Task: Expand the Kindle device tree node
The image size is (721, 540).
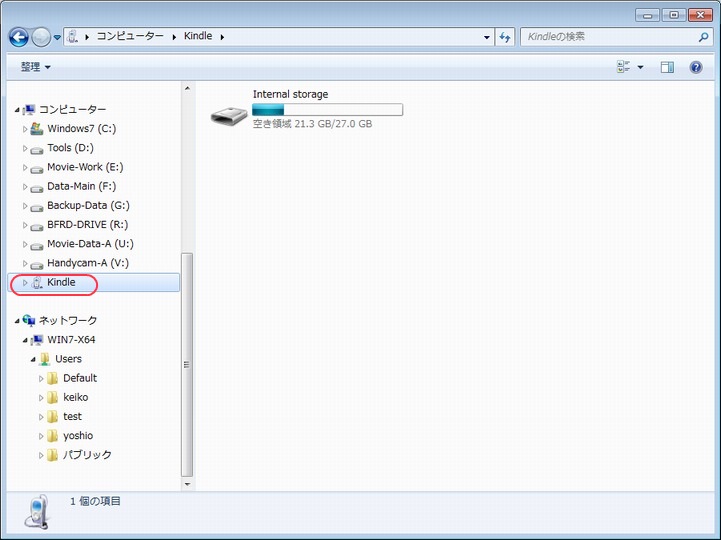Action: click(25, 283)
